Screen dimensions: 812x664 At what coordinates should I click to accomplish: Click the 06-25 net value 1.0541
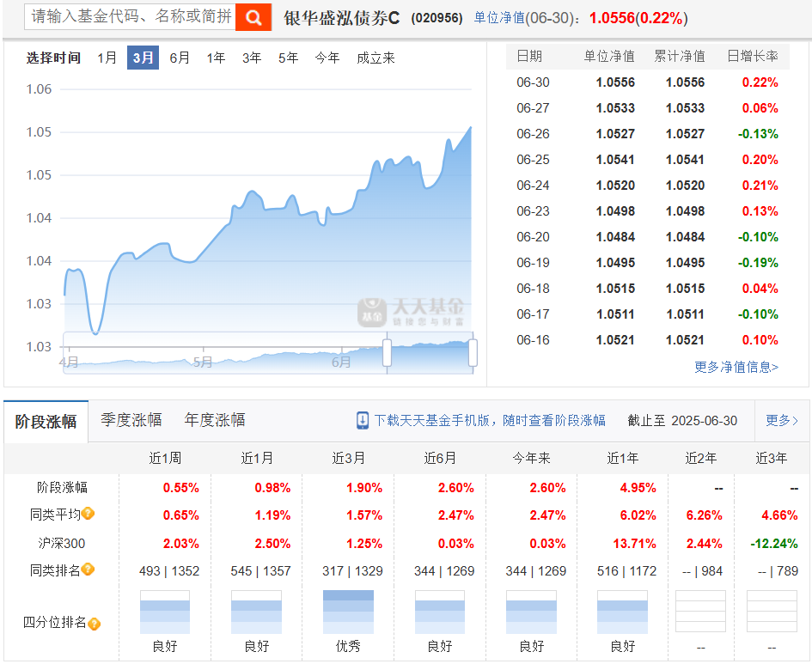pos(615,160)
